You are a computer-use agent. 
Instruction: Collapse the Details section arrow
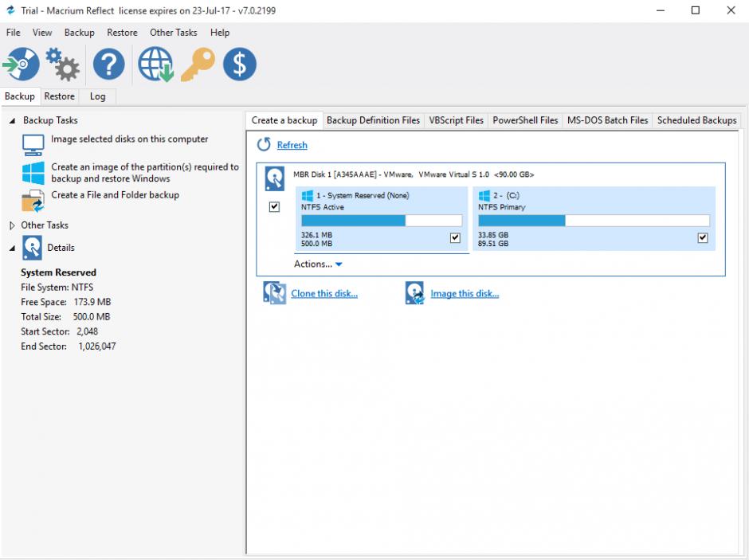12,249
